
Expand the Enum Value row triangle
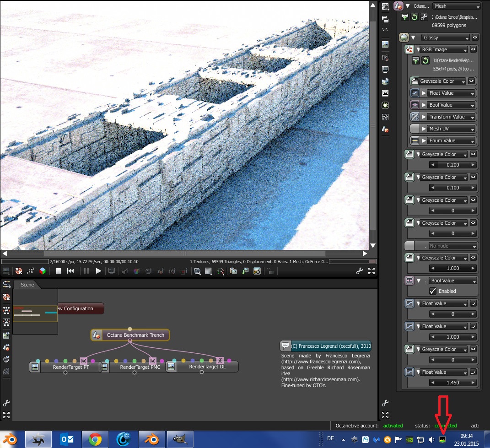click(424, 140)
